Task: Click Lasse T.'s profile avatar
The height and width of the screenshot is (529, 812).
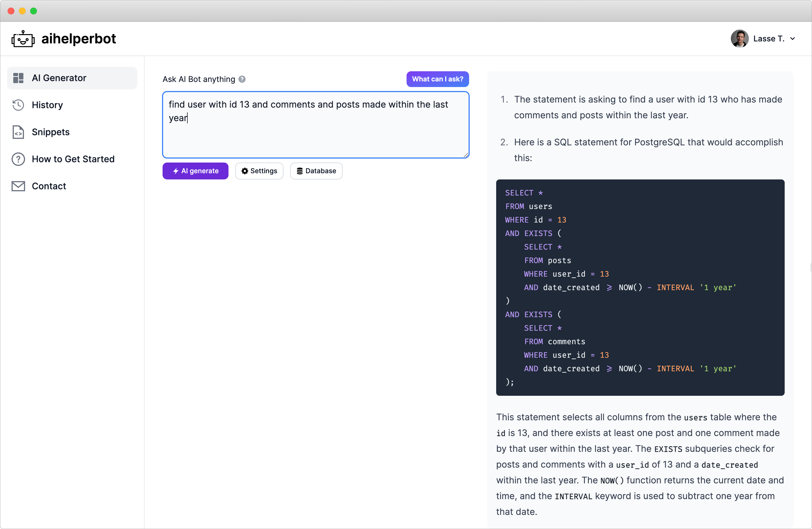Action: click(x=739, y=39)
